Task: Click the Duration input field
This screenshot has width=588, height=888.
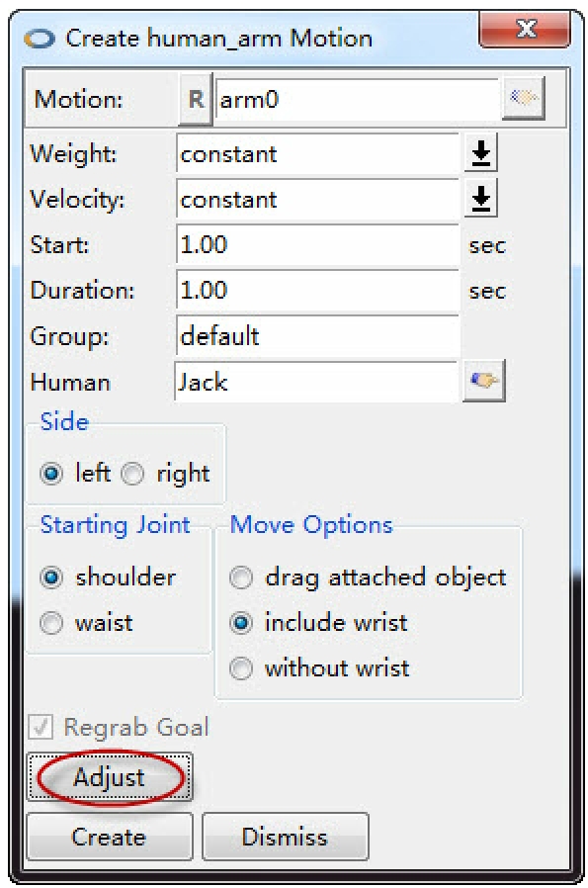Action: pyautogui.click(x=317, y=290)
